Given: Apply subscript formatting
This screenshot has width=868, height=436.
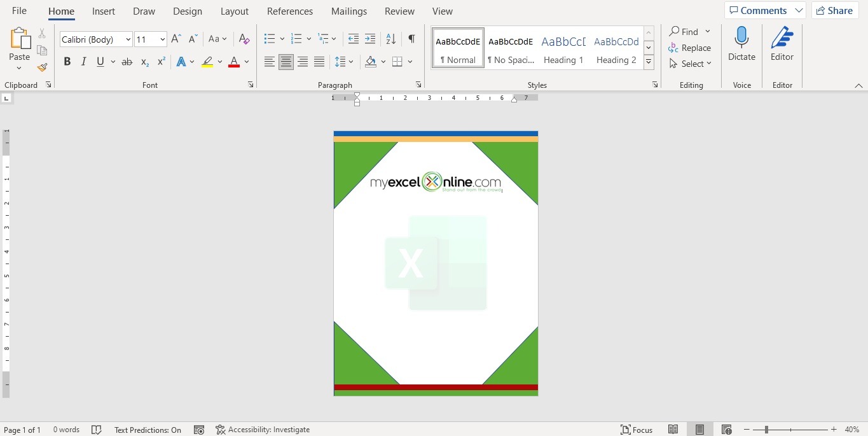Looking at the screenshot, I should 145,62.
